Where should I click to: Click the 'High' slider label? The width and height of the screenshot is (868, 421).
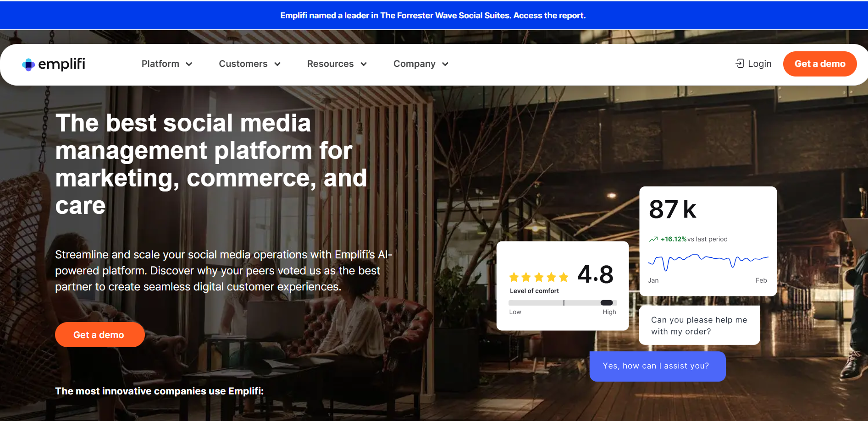(609, 312)
